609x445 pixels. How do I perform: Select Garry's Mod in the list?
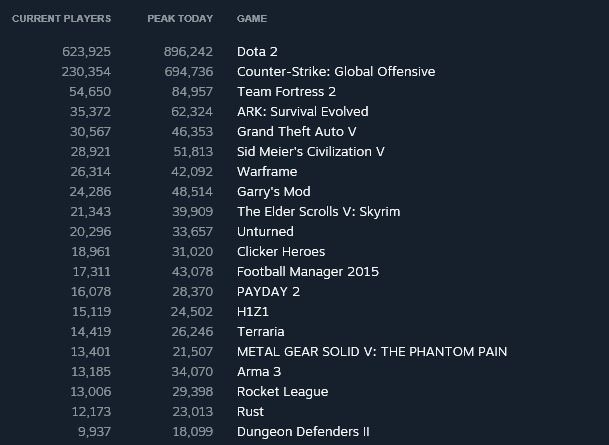tap(273, 192)
